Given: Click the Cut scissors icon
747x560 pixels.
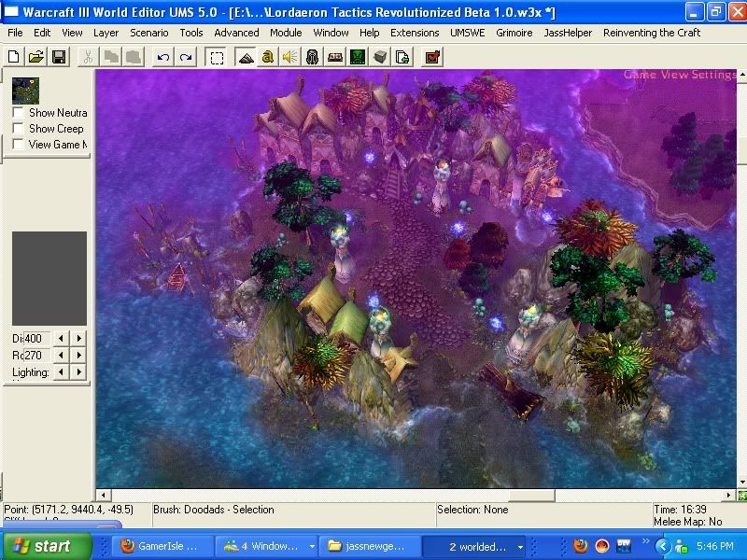Looking at the screenshot, I should (x=88, y=57).
